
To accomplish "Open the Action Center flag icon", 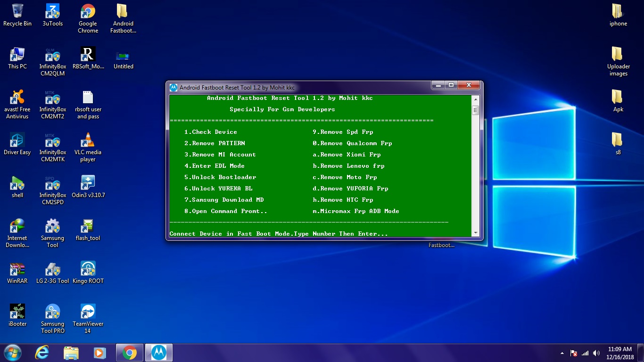I will [574, 353].
